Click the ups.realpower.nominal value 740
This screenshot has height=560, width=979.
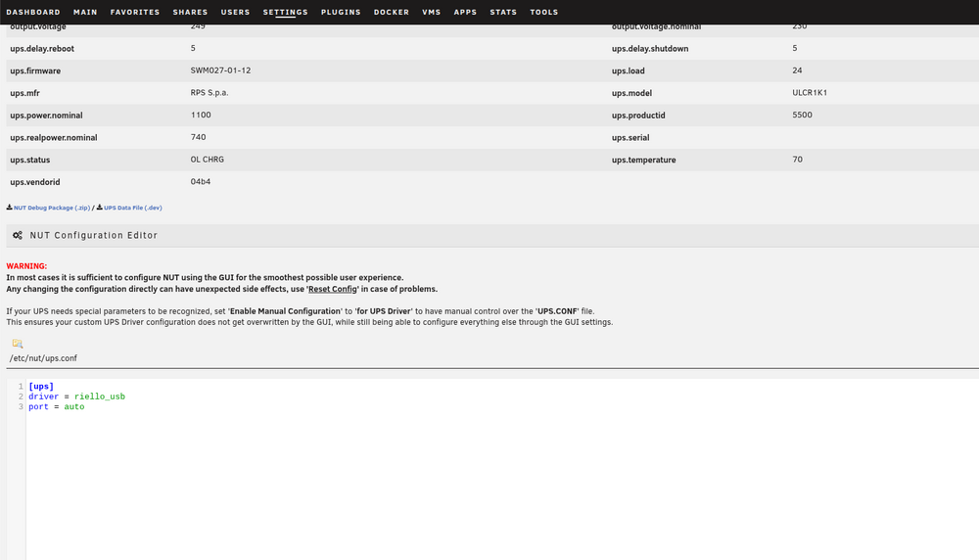pyautogui.click(x=198, y=137)
